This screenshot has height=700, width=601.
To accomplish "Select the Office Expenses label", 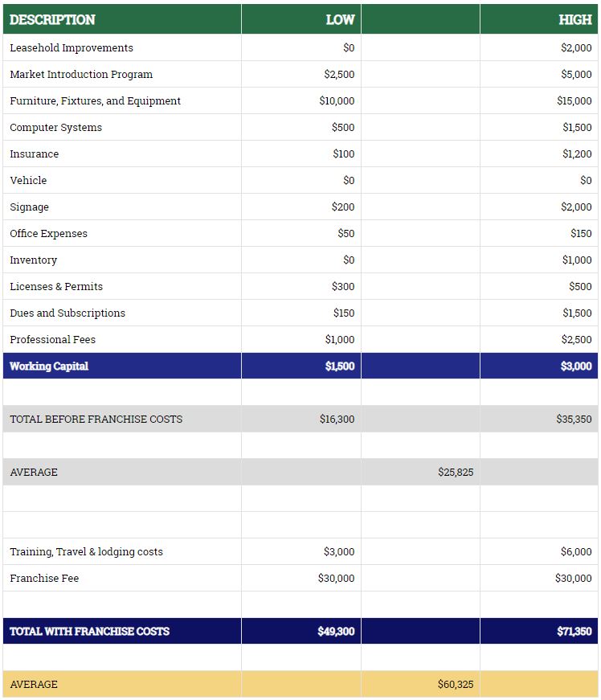I will (48, 234).
